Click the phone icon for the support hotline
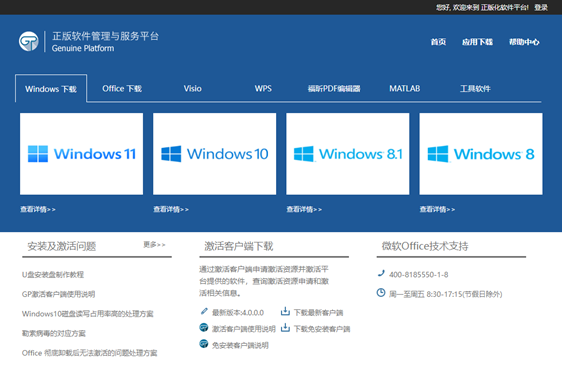Screen dimensions: 562x368 [381, 273]
